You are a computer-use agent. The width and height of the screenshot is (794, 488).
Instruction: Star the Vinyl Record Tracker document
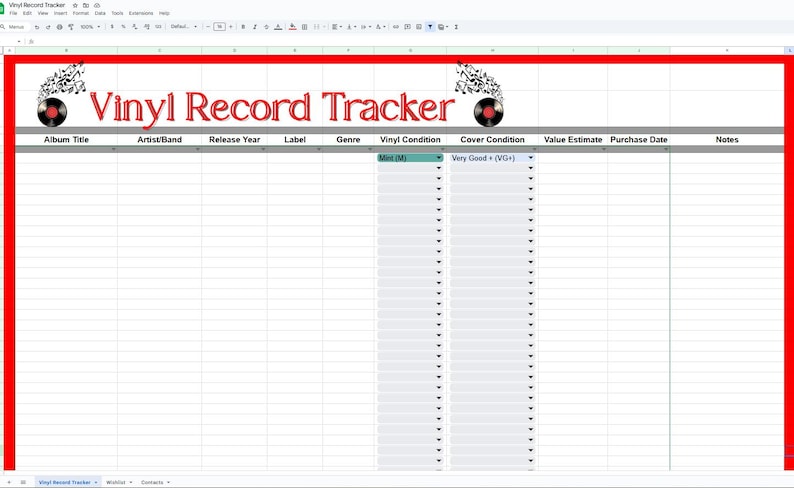tap(75, 5)
